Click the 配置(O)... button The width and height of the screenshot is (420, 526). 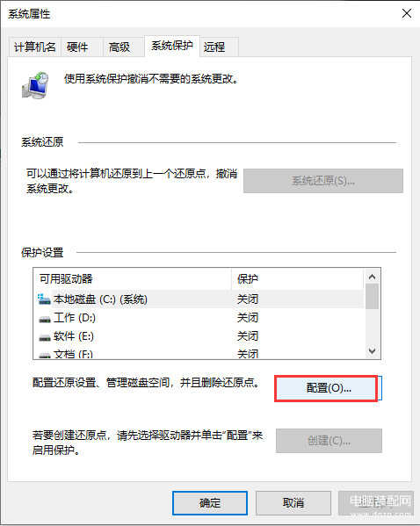329,388
